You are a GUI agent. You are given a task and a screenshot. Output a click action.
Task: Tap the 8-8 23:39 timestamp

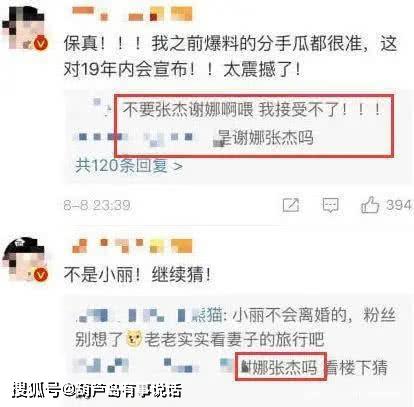coord(97,205)
